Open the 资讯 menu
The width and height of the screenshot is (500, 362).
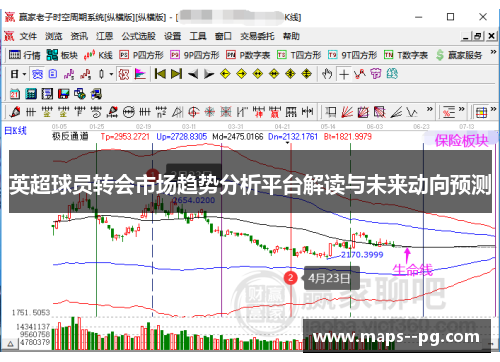pyautogui.click(x=79, y=36)
